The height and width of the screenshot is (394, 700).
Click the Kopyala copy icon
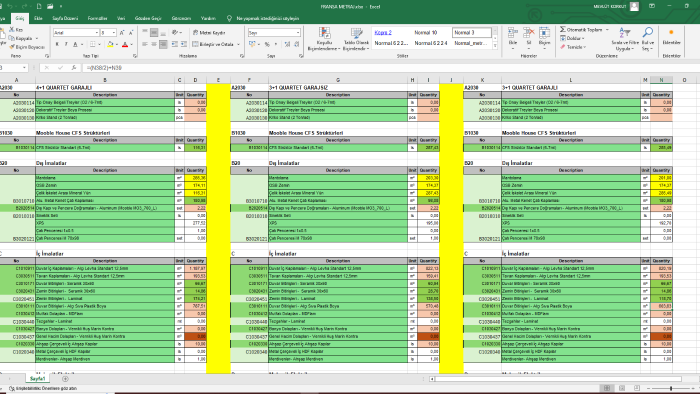click(12, 38)
